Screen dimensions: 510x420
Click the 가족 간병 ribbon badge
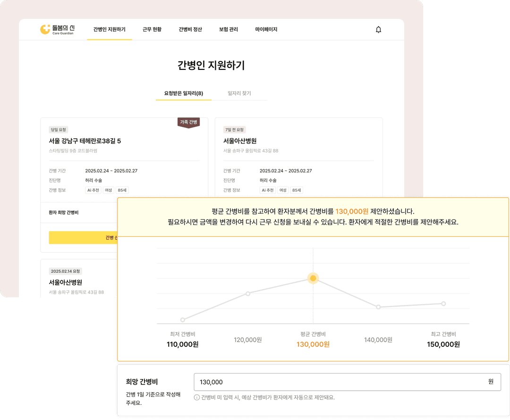(188, 122)
